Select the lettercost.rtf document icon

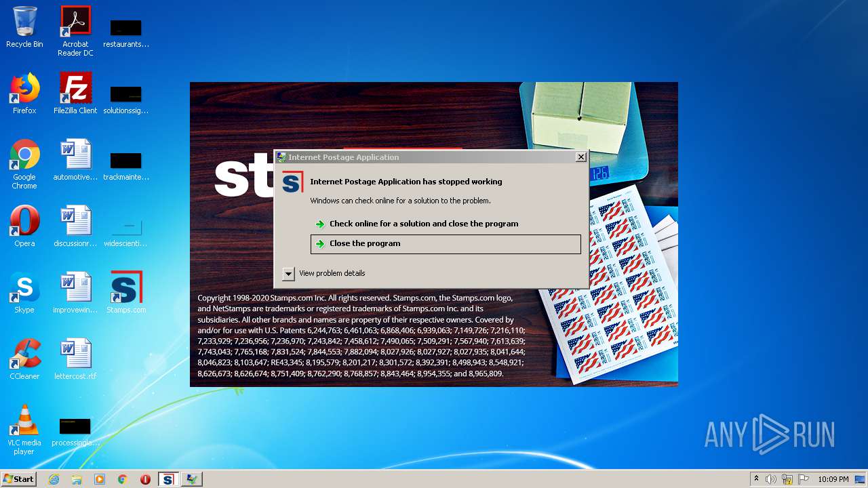click(x=75, y=359)
